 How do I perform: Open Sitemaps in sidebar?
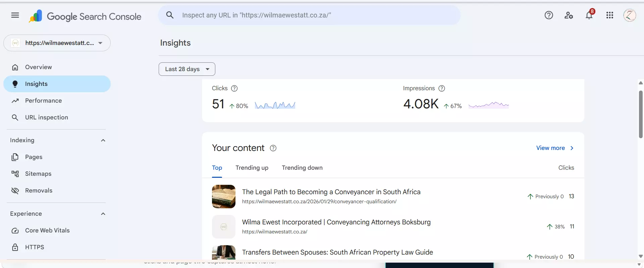tap(57, 174)
